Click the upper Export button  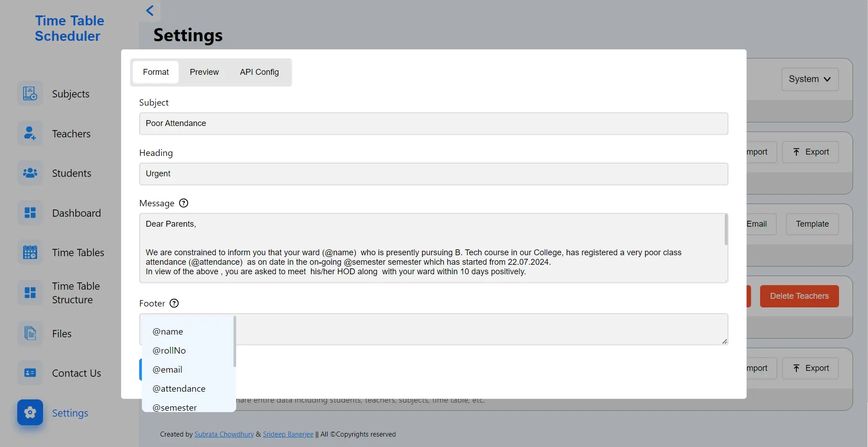pyautogui.click(x=810, y=152)
